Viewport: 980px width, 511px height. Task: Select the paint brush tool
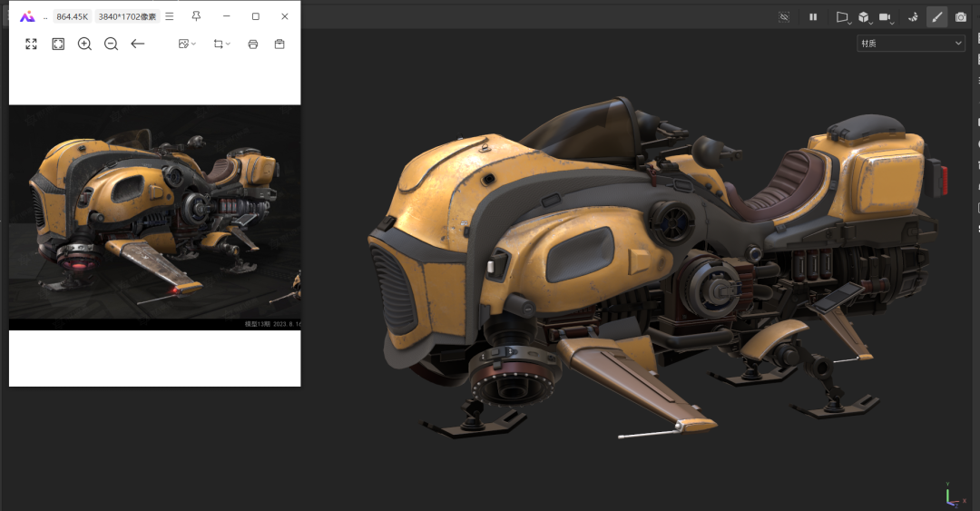coord(936,16)
